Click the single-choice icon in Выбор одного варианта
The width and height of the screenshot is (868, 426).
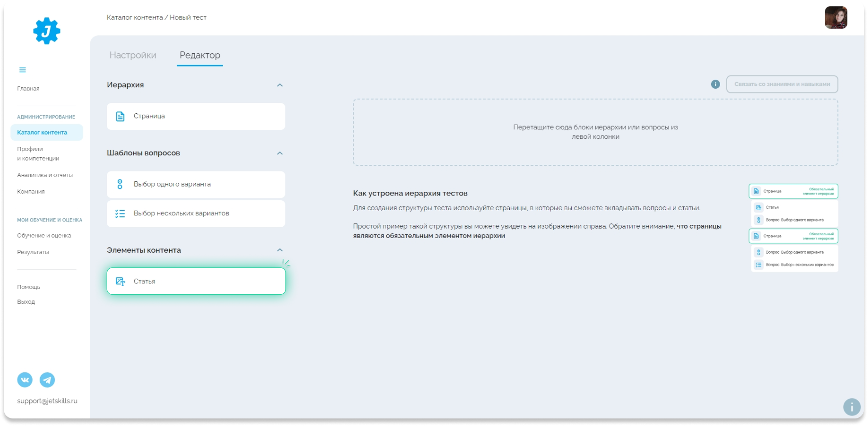tap(120, 184)
